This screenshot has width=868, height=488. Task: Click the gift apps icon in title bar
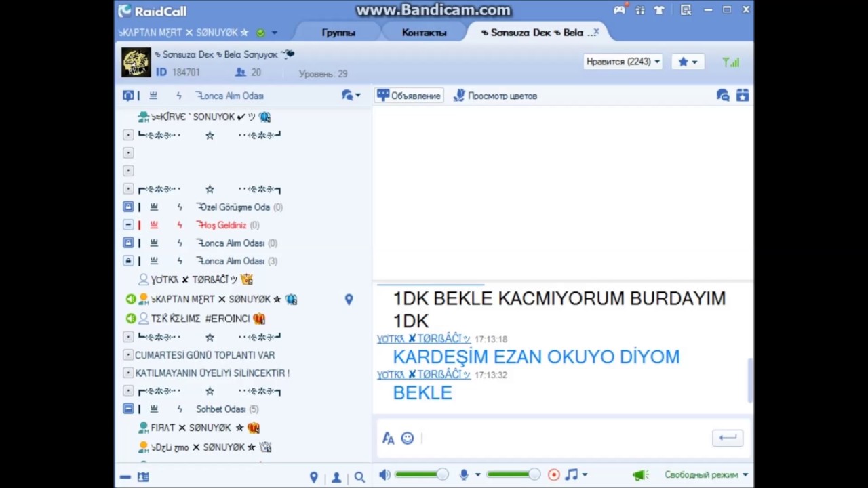pyautogui.click(x=640, y=10)
